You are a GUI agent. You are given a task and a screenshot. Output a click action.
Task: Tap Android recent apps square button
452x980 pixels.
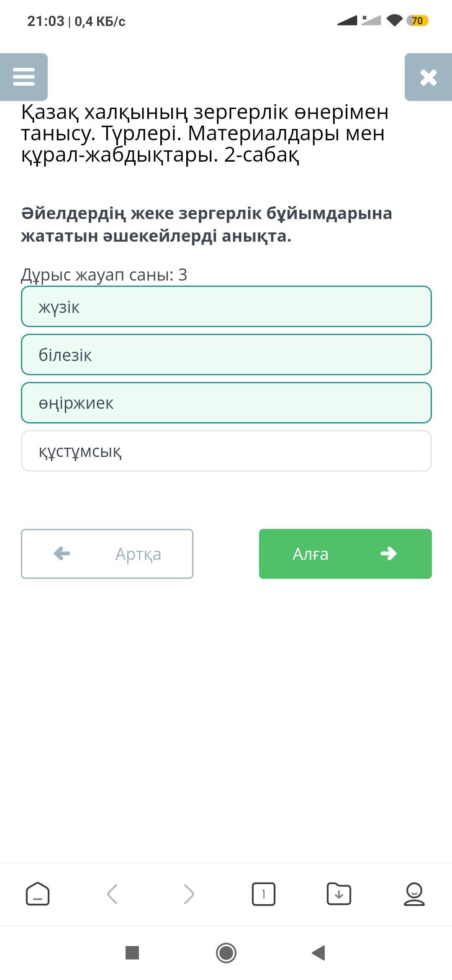[132, 953]
